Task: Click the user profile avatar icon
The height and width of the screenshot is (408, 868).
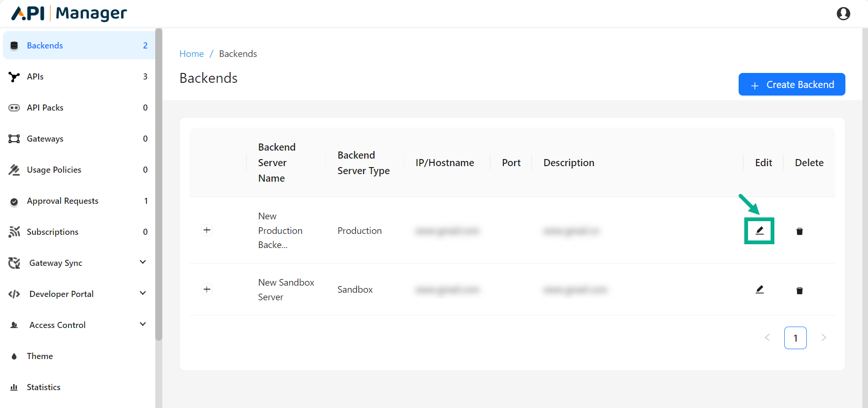Action: click(x=843, y=14)
